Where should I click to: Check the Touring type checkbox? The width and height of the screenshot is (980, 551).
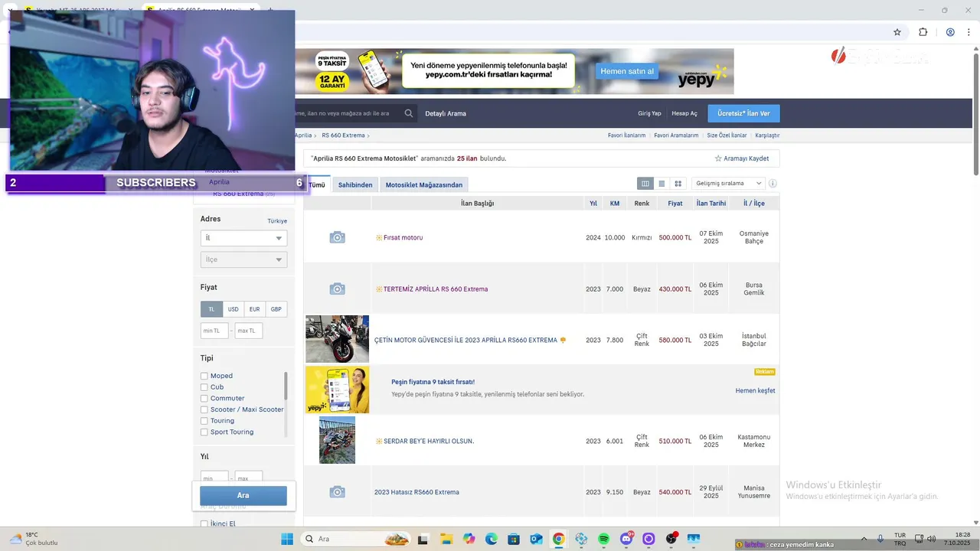(204, 421)
